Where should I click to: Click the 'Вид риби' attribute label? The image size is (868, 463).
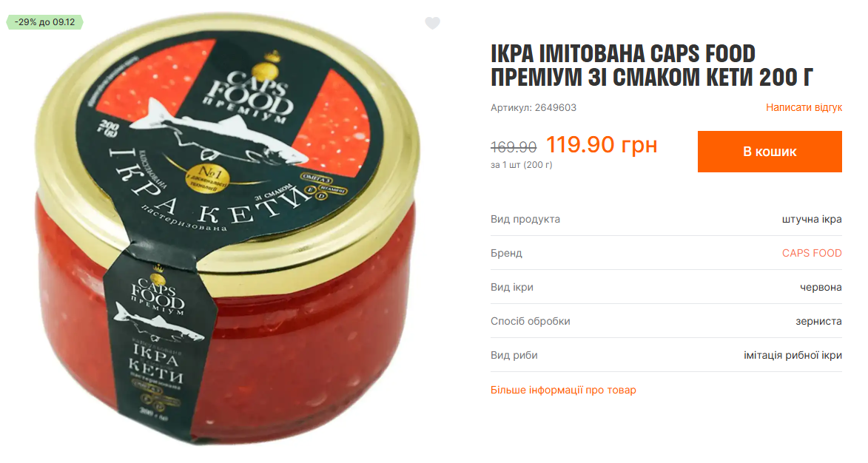[x=514, y=355]
